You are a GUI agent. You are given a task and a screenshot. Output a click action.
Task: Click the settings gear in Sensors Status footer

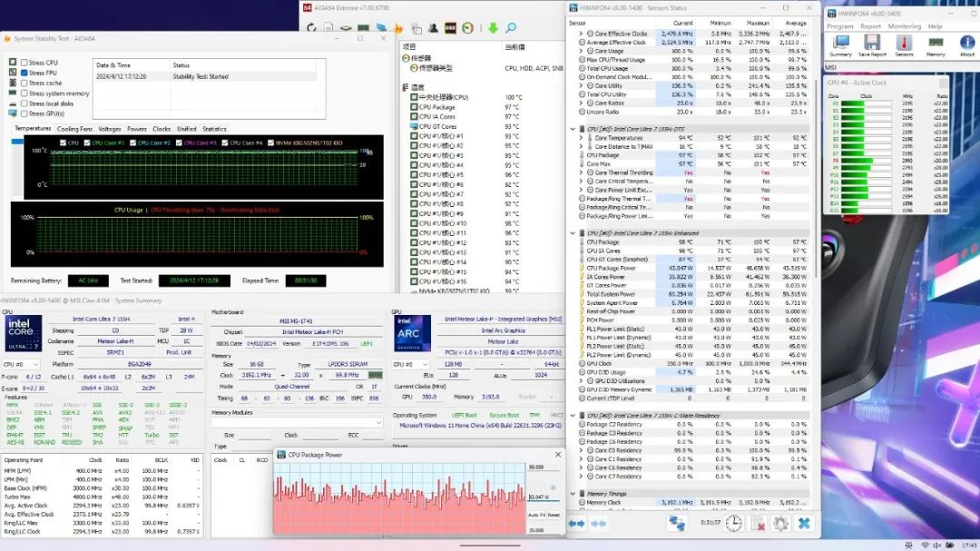click(779, 524)
